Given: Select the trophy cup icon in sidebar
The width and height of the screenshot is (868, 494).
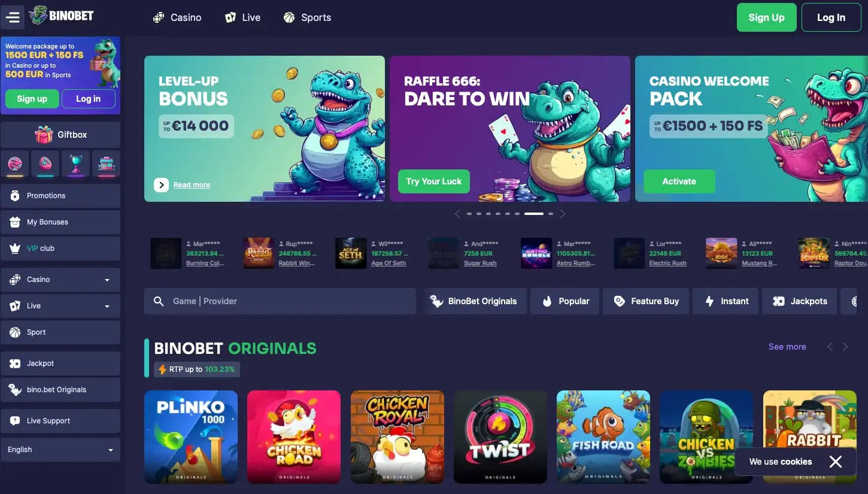Looking at the screenshot, I should [x=75, y=163].
